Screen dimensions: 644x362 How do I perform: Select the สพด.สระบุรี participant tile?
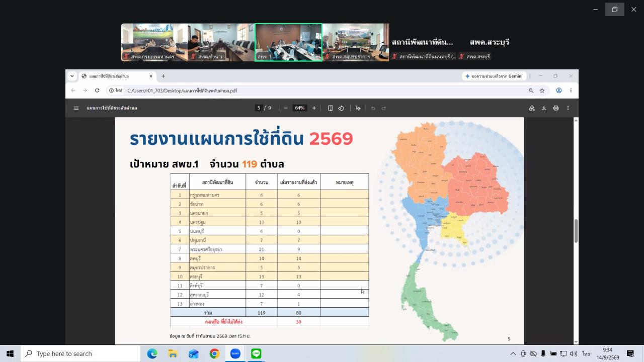490,42
